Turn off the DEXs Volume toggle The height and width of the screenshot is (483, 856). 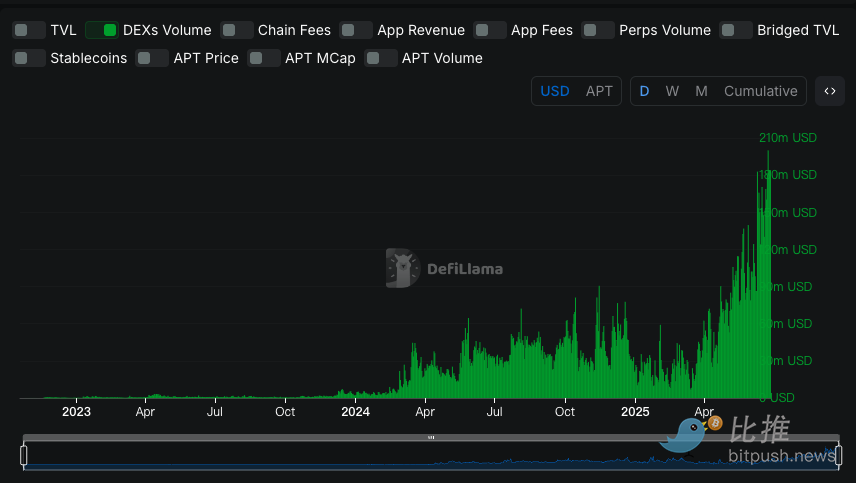click(102, 30)
